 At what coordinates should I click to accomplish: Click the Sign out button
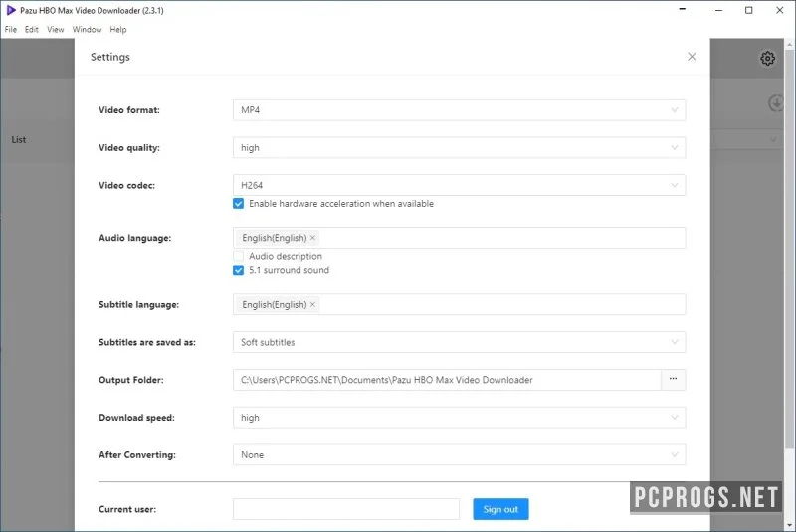(500, 509)
